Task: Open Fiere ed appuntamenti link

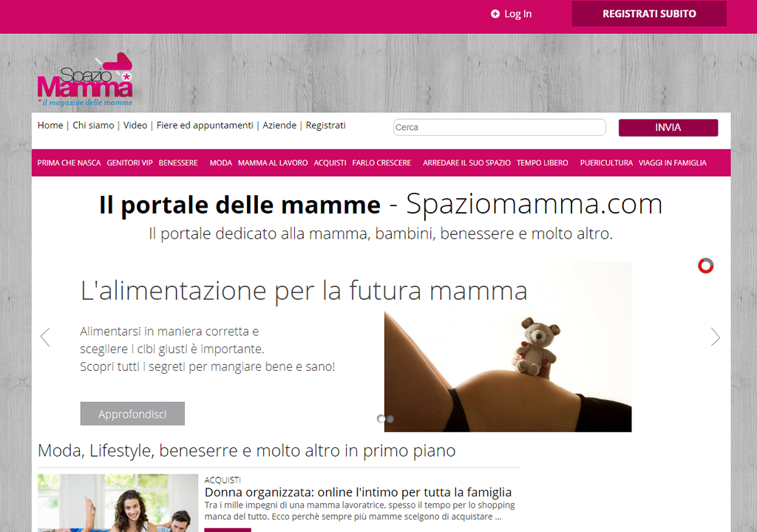Action: coord(205,126)
